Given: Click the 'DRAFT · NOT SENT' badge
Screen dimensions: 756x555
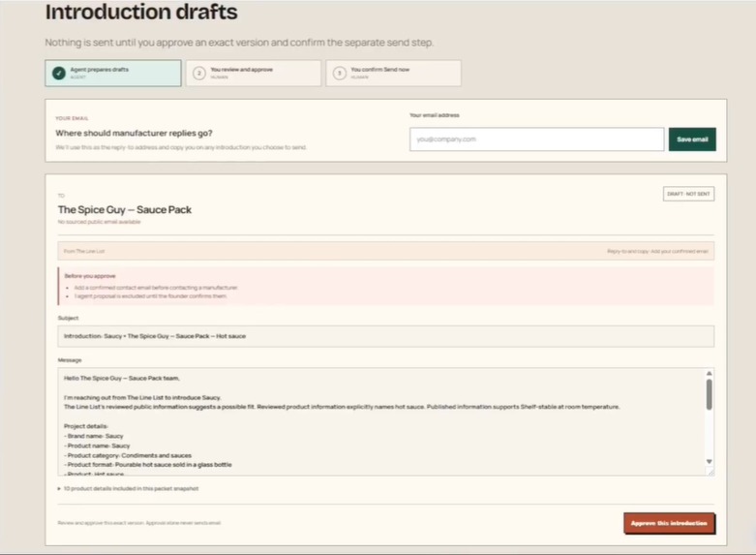Looking at the screenshot, I should point(688,194).
